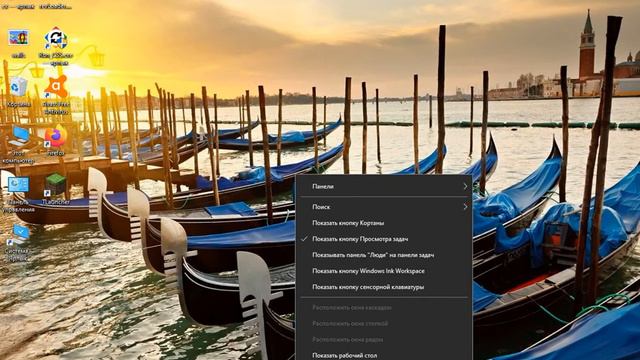Screen dimensions: 640x360
Task: Open the Панели menu entry
Action: (384, 187)
